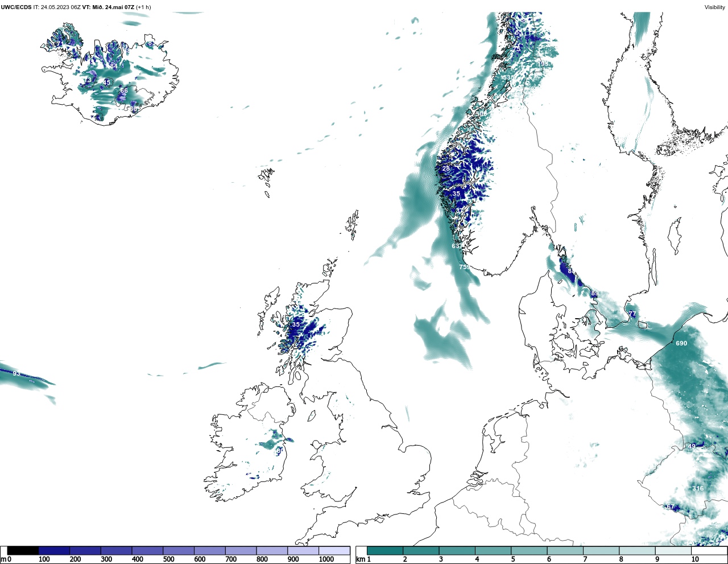Select the initial time 24.05.2023 06Z text
This screenshot has height=564, width=728.
pos(61,7)
